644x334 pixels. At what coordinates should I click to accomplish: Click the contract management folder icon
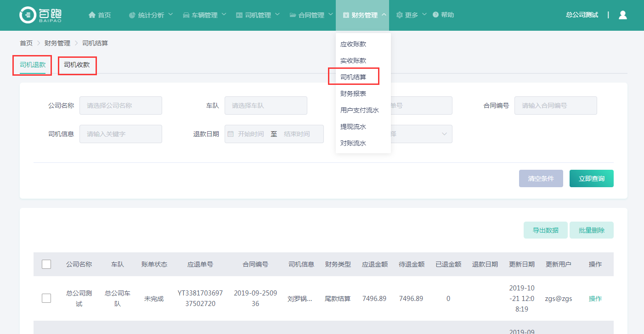[293, 15]
